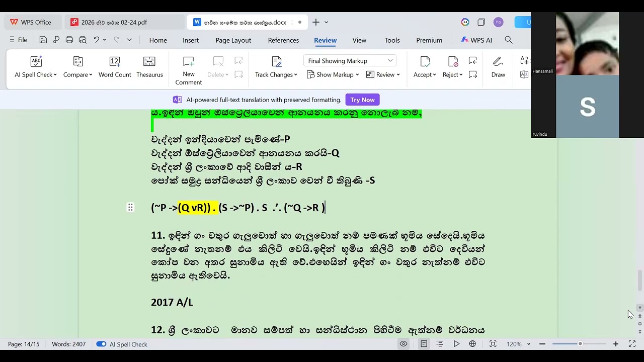Open the 120% zoom level dropdown
This screenshot has width=644, height=362.
tap(528, 344)
